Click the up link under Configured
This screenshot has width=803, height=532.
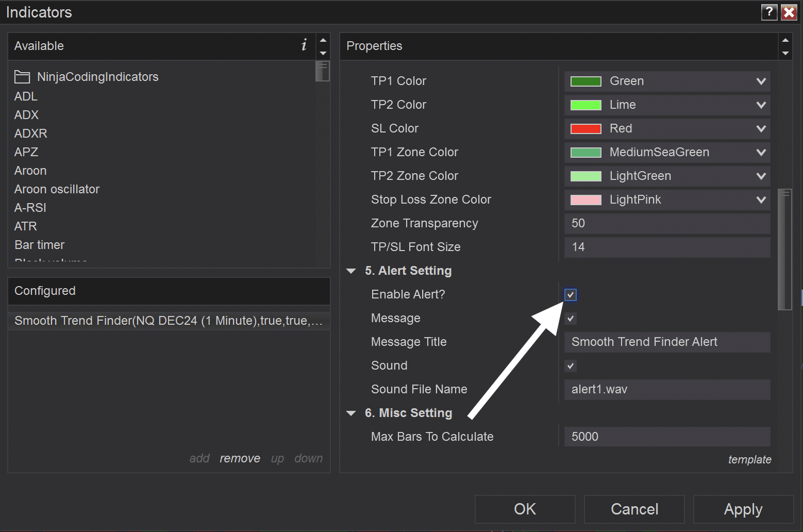click(x=277, y=458)
